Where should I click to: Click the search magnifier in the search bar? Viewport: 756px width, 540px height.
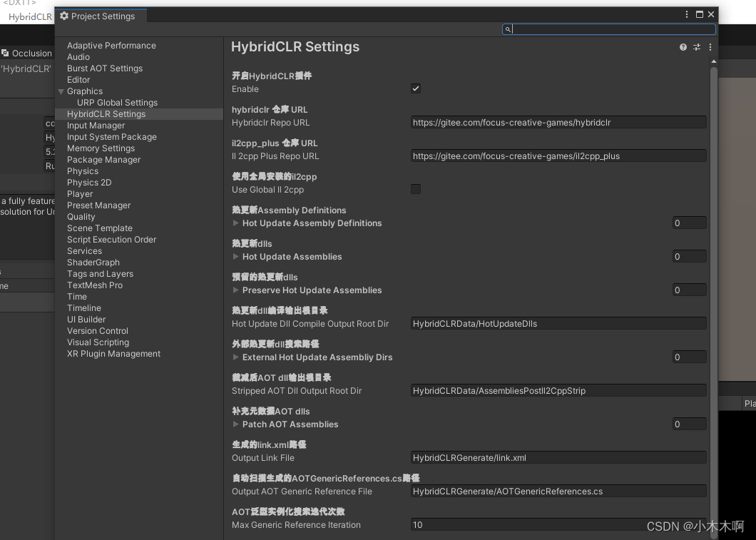click(x=508, y=29)
